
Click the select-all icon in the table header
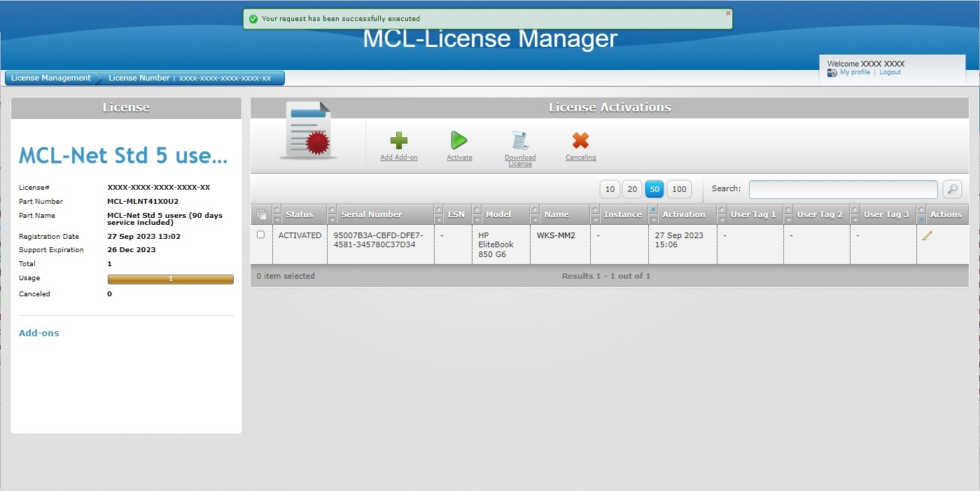pyautogui.click(x=261, y=215)
